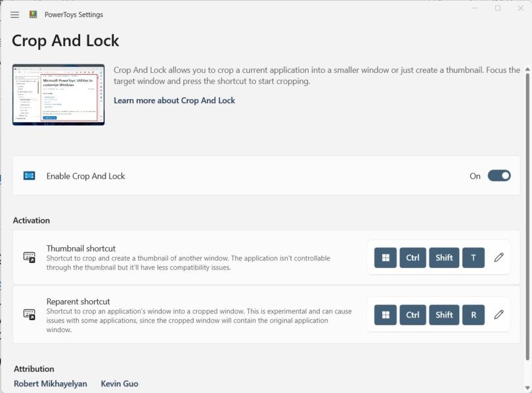Image resolution: width=532 pixels, height=393 pixels.
Task: Click the Robert Mikhayelyan attribution link
Action: tap(50, 383)
